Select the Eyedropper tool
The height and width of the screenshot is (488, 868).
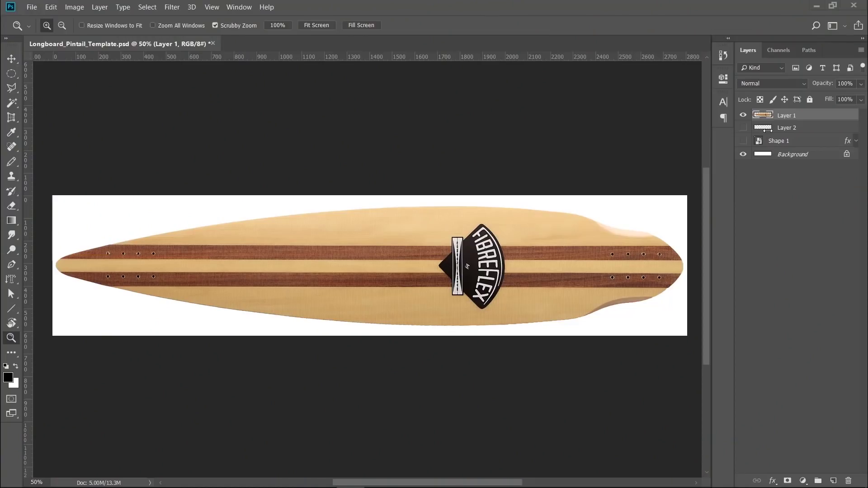pyautogui.click(x=11, y=132)
